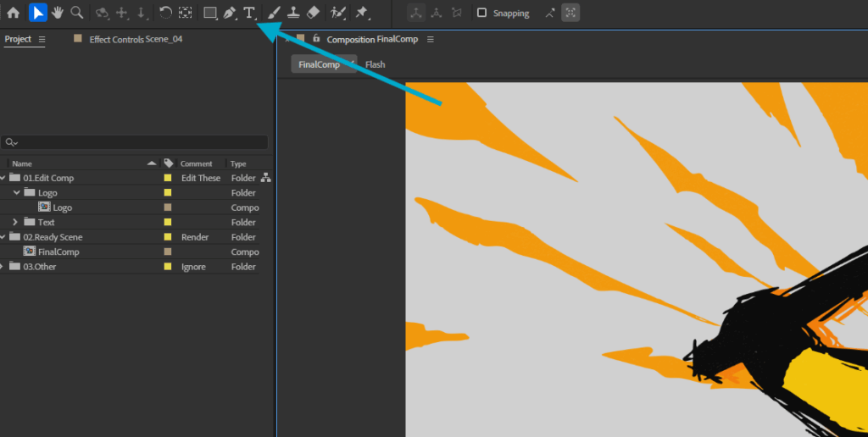Open the Flash breadcrumb in composition navigator
868x437 pixels.
click(375, 64)
